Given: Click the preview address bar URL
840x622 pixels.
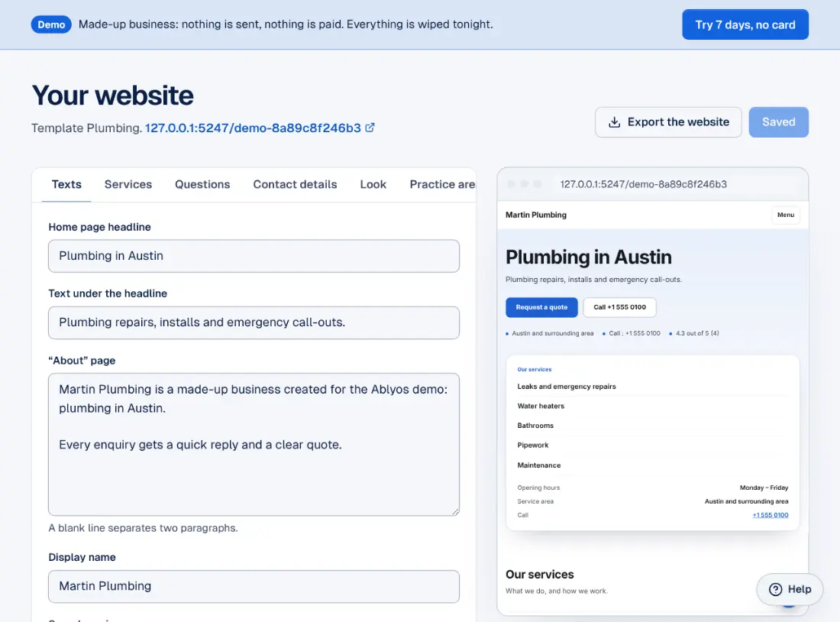Looking at the screenshot, I should coord(644,184).
